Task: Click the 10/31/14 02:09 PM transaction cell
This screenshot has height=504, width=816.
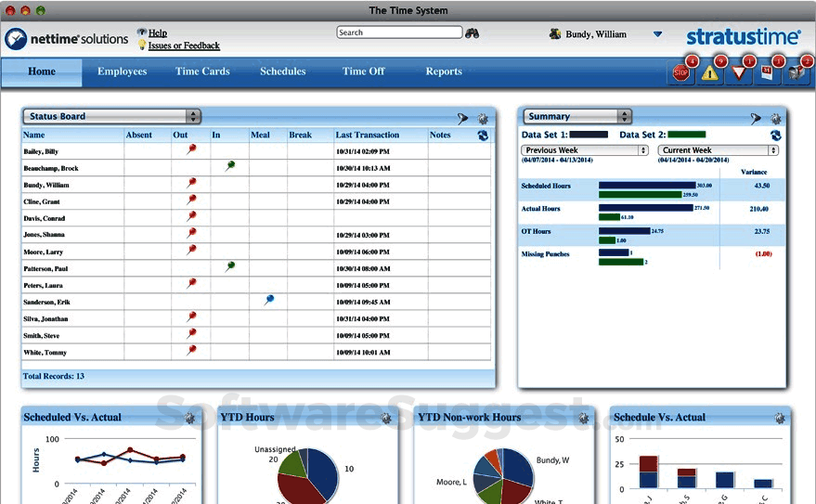Action: [363, 152]
